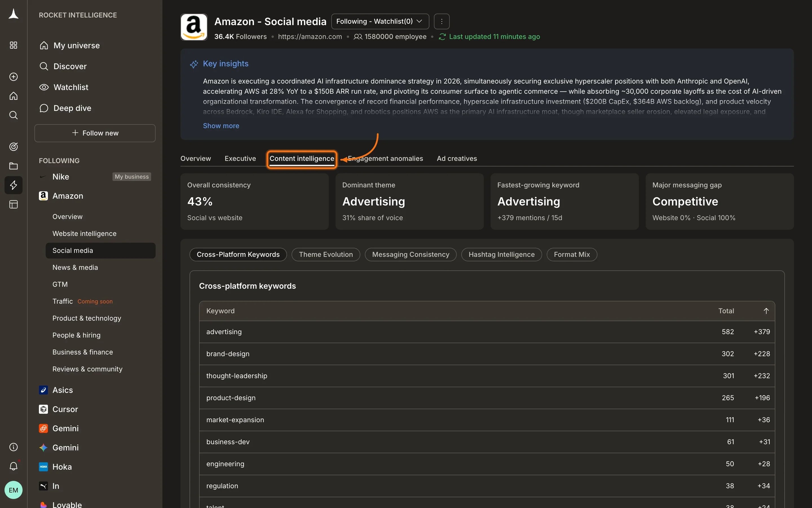Image resolution: width=812 pixels, height=508 pixels.
Task: Click the Key insights sparkle icon
Action: click(x=194, y=64)
